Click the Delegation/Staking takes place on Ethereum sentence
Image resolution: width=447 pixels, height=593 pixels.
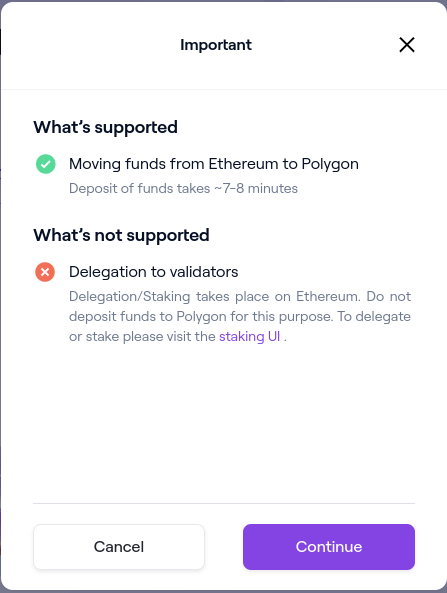[x=214, y=296]
